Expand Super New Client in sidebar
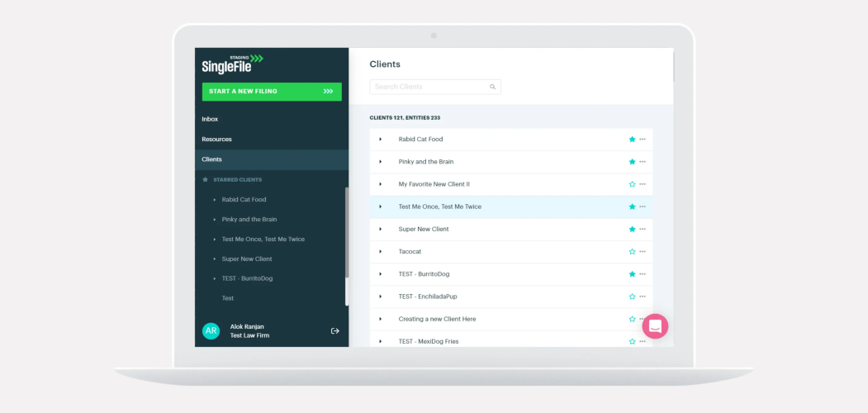 click(215, 259)
